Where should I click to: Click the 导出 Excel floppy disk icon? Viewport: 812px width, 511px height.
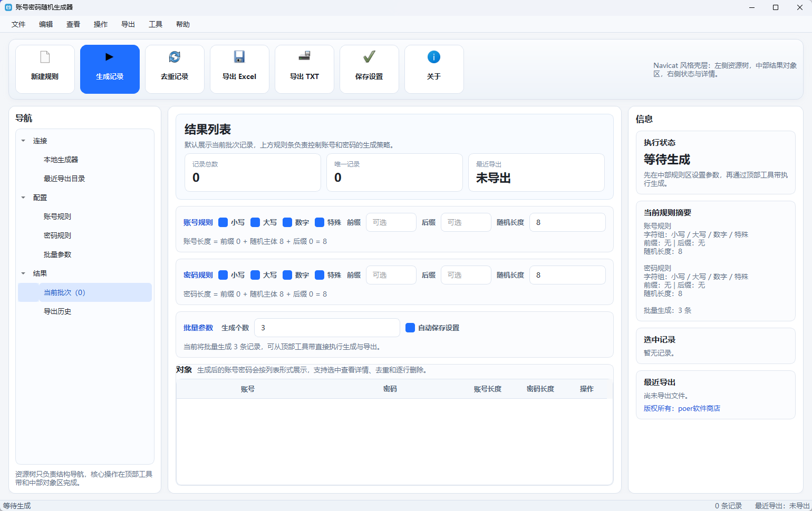click(239, 57)
